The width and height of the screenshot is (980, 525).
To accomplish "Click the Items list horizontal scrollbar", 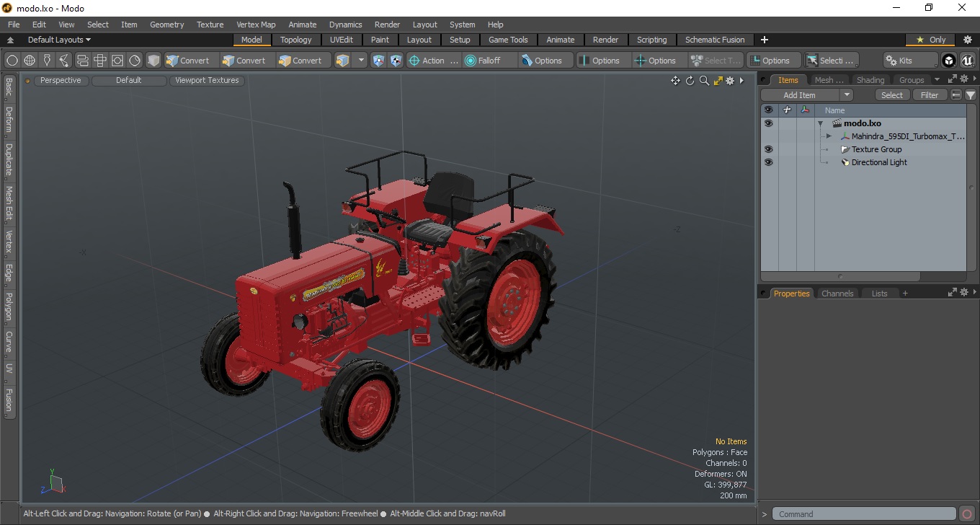I will (840, 276).
